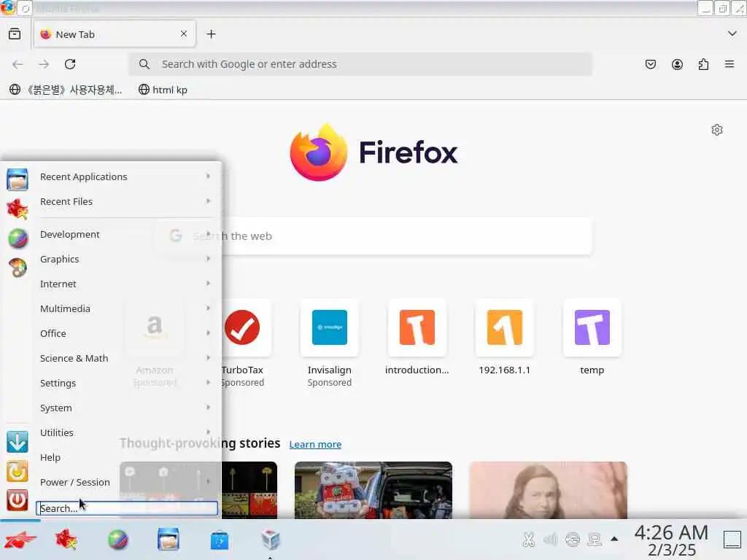Viewport: 747px width, 560px height.
Task: Open the Firefox account icon
Action: point(677,64)
